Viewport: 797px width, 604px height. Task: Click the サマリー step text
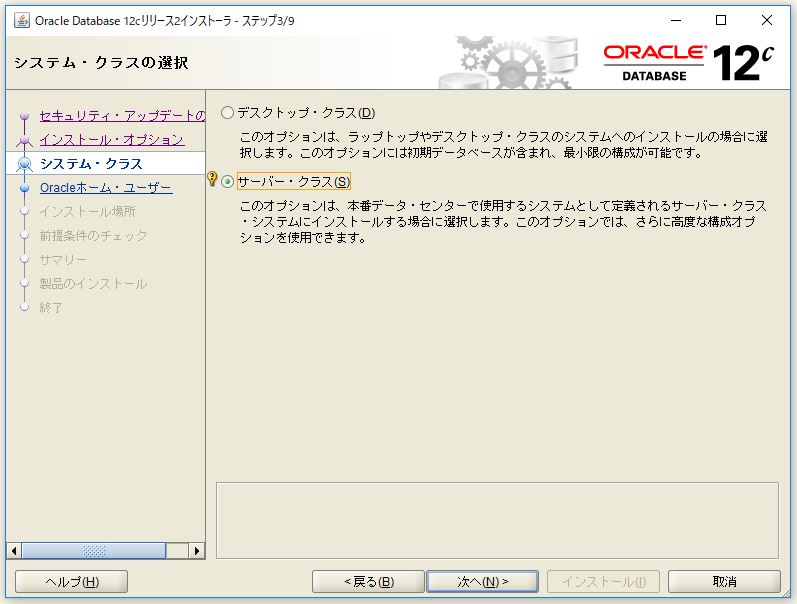(63, 260)
